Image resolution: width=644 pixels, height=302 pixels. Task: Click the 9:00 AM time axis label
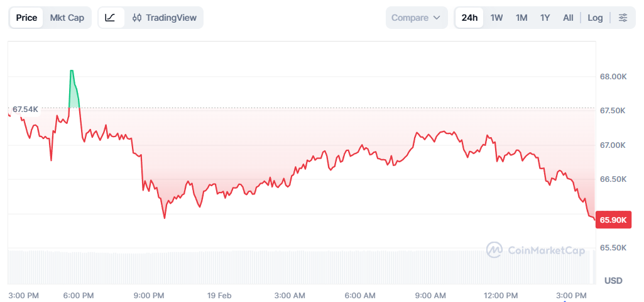point(430,295)
